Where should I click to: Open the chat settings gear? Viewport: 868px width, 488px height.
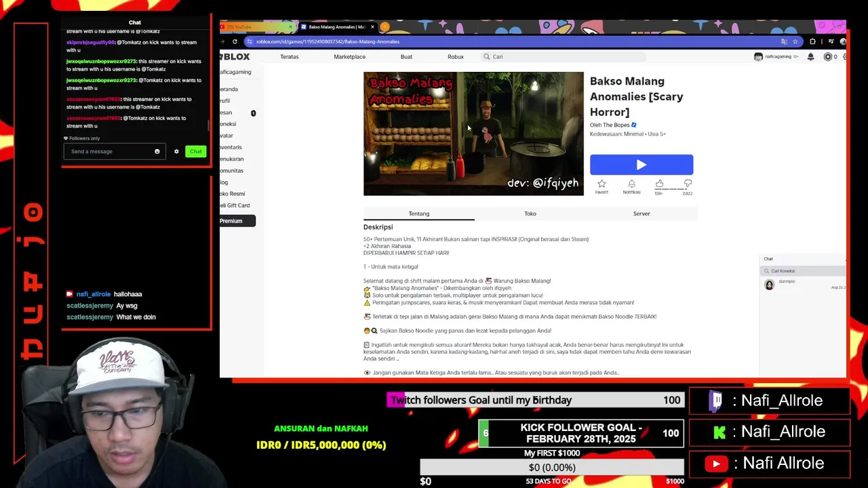(176, 151)
